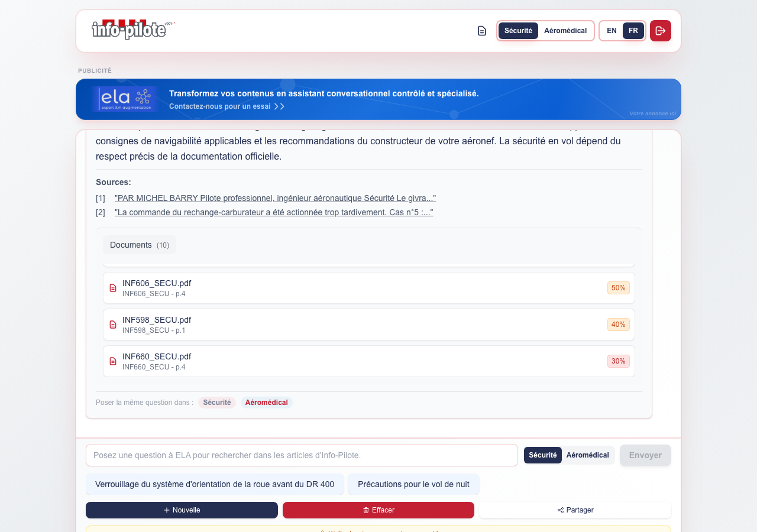The height and width of the screenshot is (532, 757).
Task: Select Sécurité near the Envoyer button
Action: [542, 455]
